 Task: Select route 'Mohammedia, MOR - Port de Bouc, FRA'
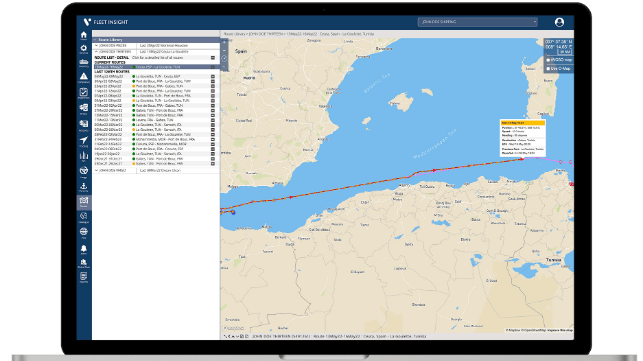pyautogui.click(x=166, y=139)
